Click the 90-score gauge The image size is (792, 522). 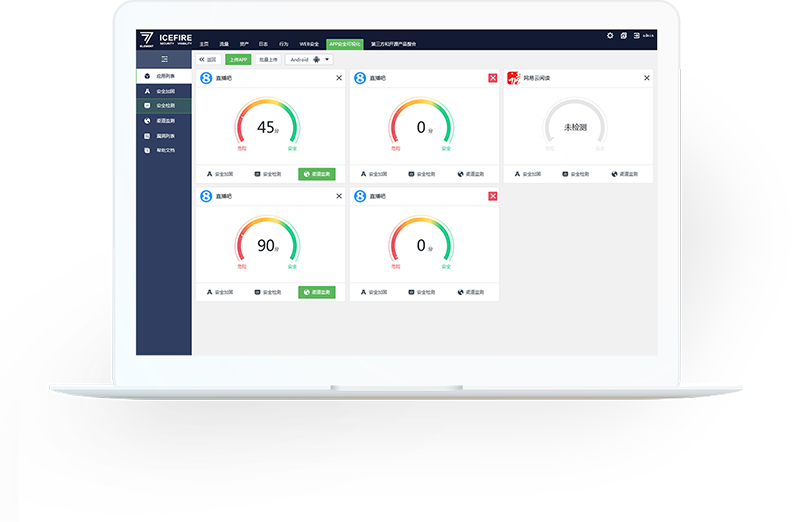[x=267, y=245]
